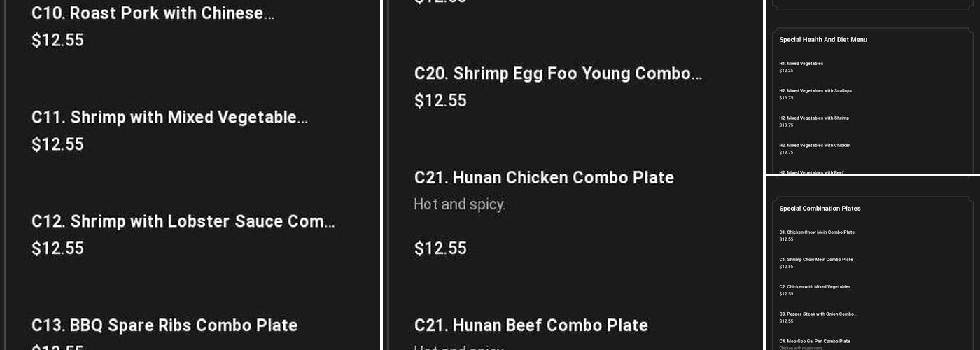Click the $12.55 price under Hunan Chicken

(x=440, y=248)
